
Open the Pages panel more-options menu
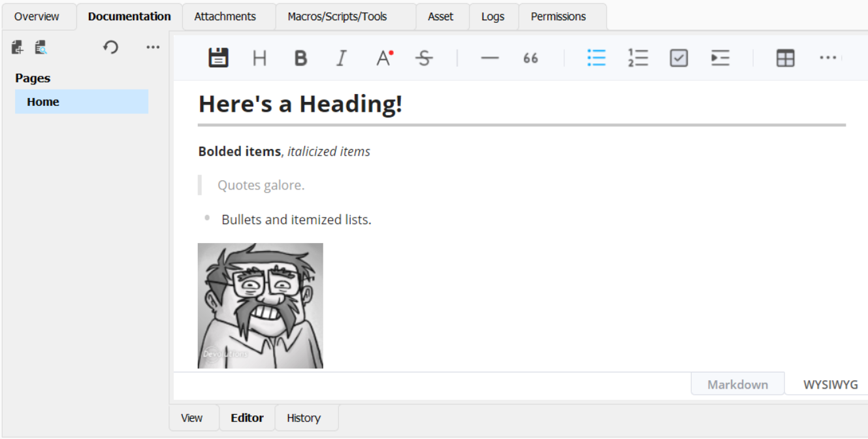tap(153, 46)
